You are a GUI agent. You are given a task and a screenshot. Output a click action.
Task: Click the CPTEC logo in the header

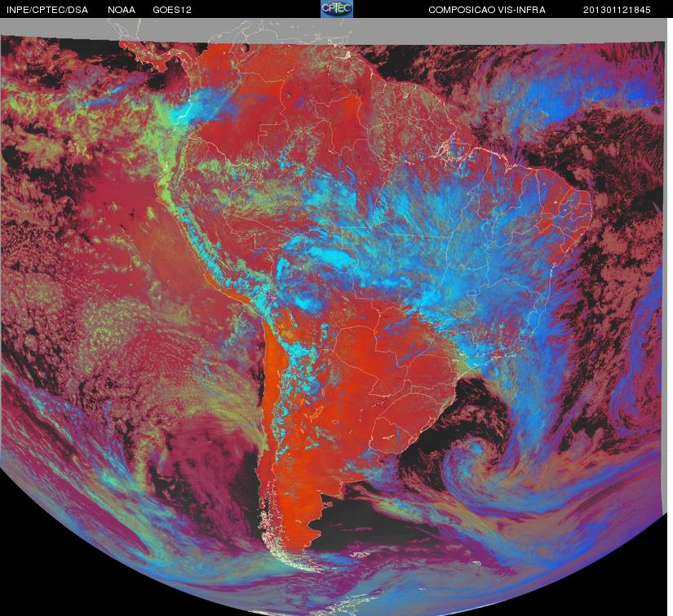337,9
